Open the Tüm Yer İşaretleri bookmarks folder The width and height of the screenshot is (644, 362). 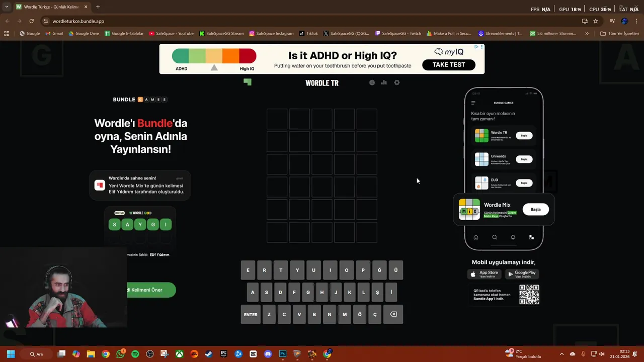[x=619, y=33]
